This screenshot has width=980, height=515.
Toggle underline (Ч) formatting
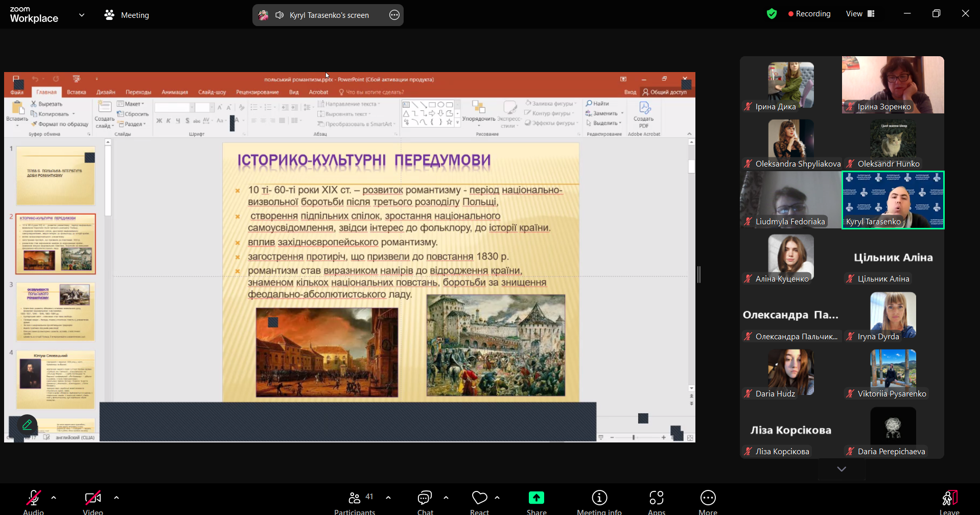178,121
